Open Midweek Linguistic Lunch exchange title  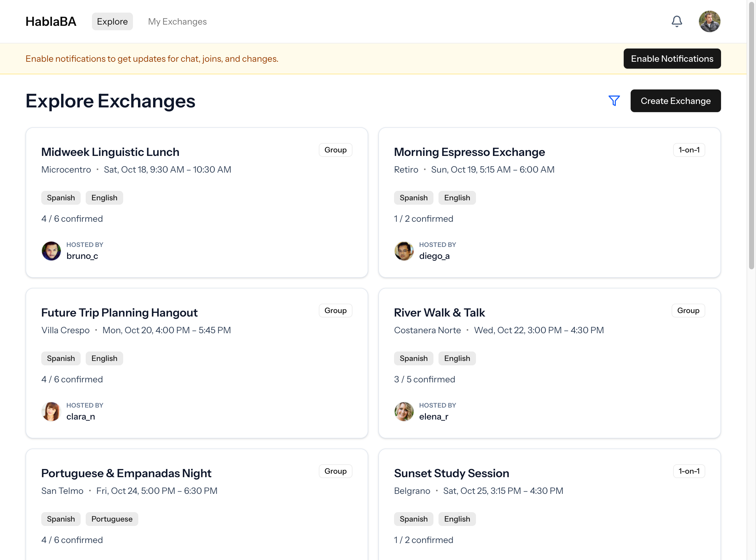coord(110,152)
